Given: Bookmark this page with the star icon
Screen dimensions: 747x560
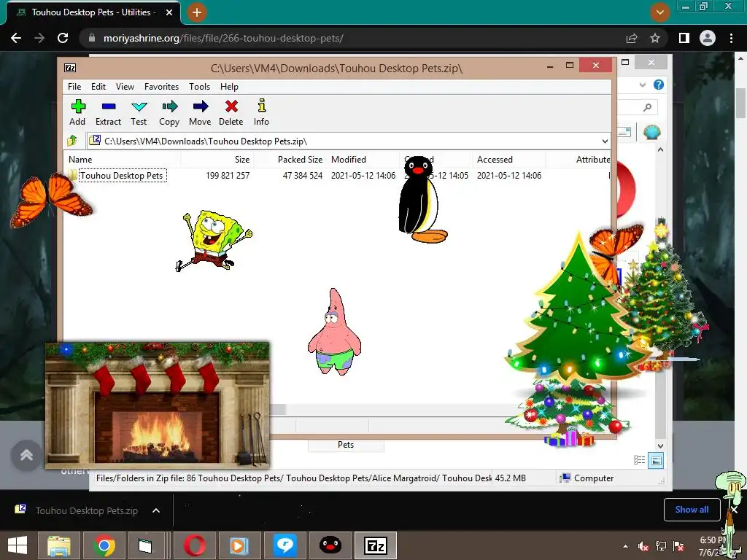Looking at the screenshot, I should pos(655,38).
